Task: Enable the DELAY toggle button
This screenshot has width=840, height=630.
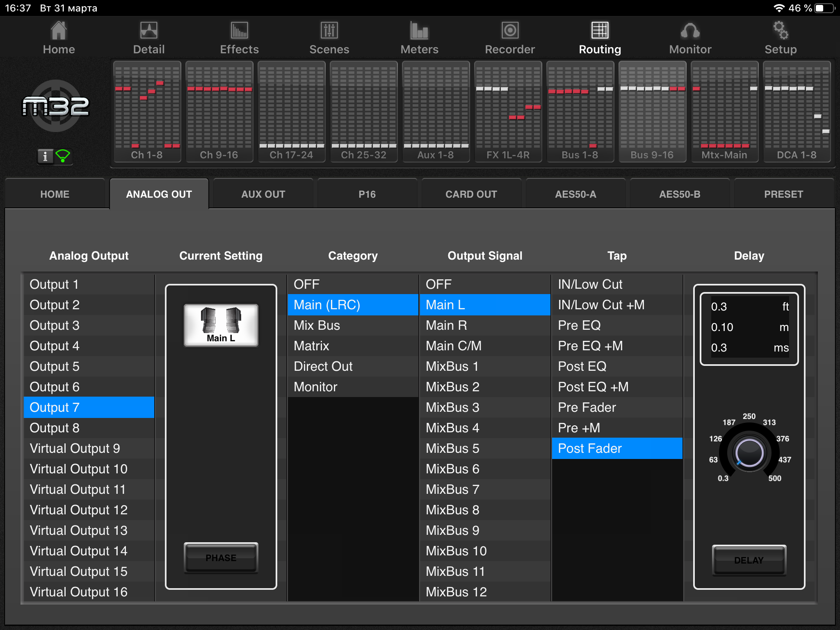Action: (749, 560)
